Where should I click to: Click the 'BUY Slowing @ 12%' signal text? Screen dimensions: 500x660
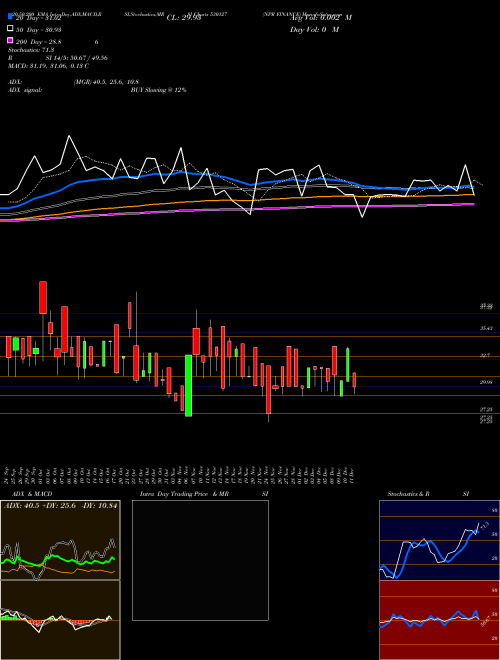click(159, 90)
